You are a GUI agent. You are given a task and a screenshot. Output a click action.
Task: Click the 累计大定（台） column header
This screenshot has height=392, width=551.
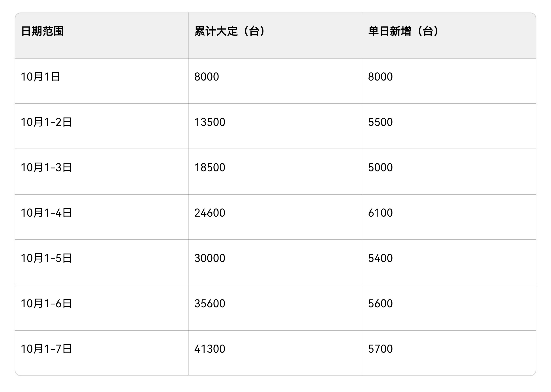click(x=230, y=31)
